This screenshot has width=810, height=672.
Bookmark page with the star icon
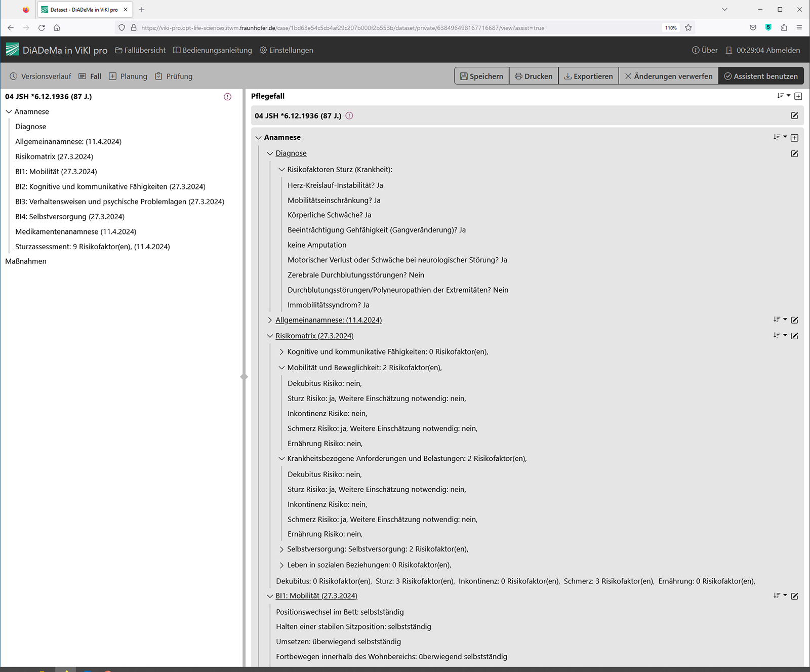coord(688,28)
